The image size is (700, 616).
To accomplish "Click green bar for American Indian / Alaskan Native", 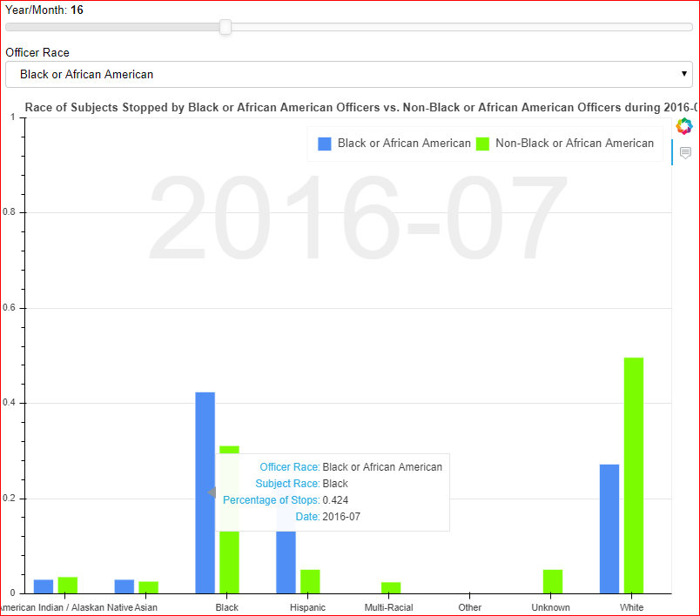I will 67,586.
